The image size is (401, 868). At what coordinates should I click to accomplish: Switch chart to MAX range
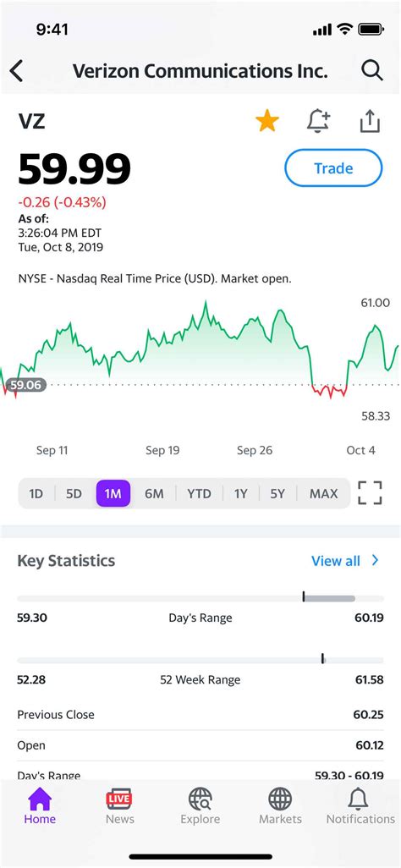(x=323, y=493)
